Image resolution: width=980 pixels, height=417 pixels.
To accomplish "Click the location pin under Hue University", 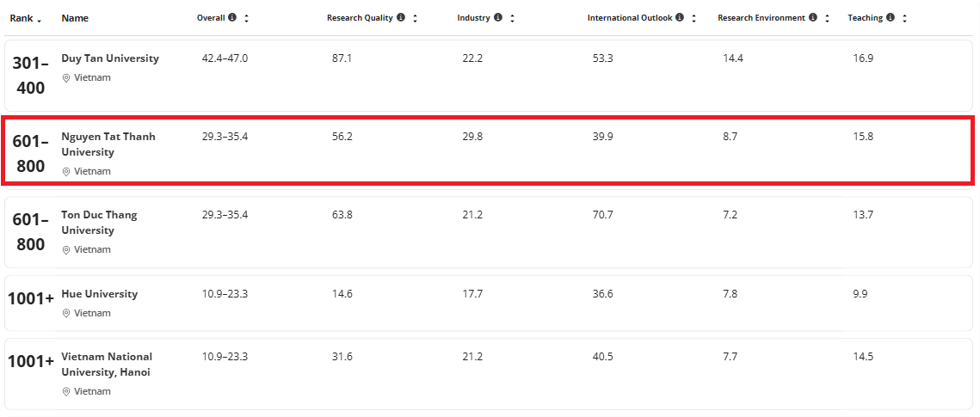I will coord(65,314).
